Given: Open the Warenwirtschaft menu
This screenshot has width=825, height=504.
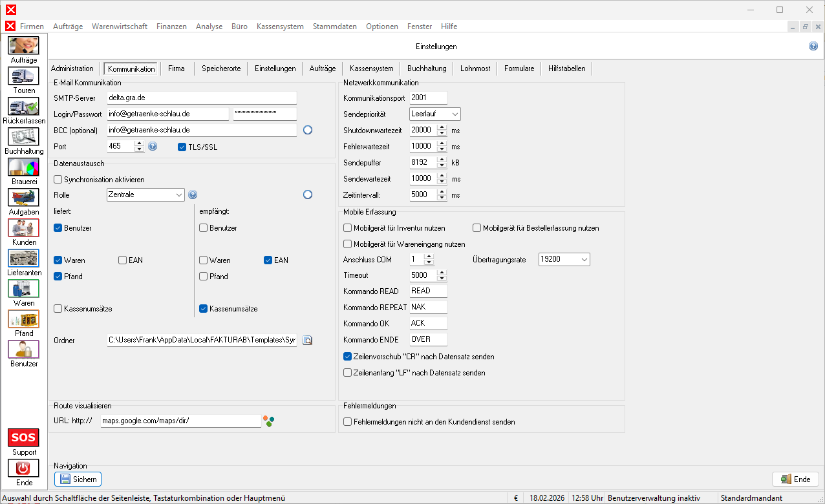Looking at the screenshot, I should [120, 26].
